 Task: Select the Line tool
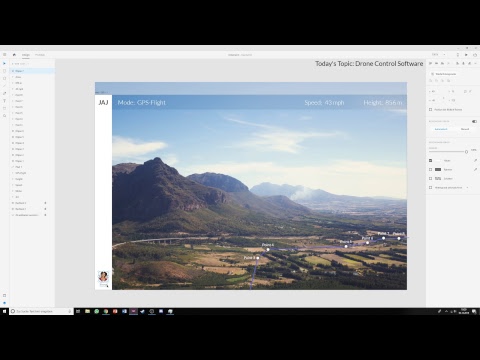pos(4,86)
